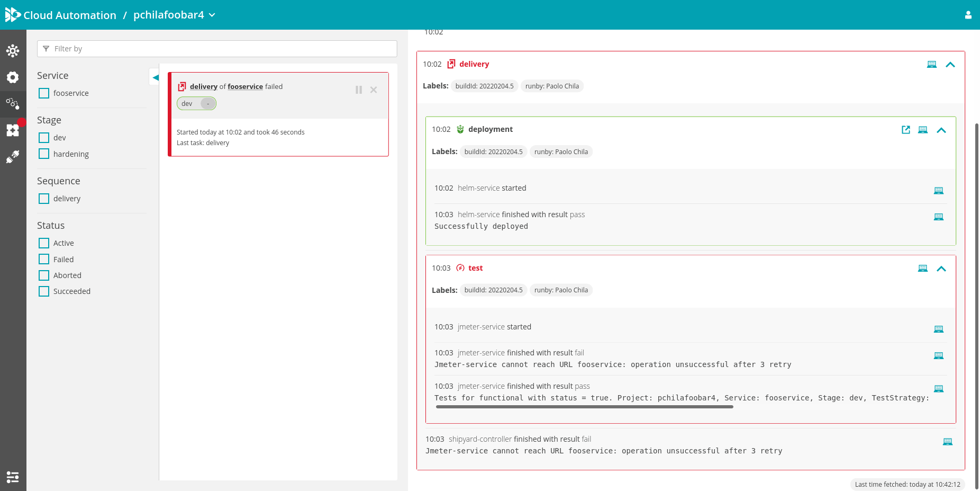Open deployment task external link icon

(906, 130)
